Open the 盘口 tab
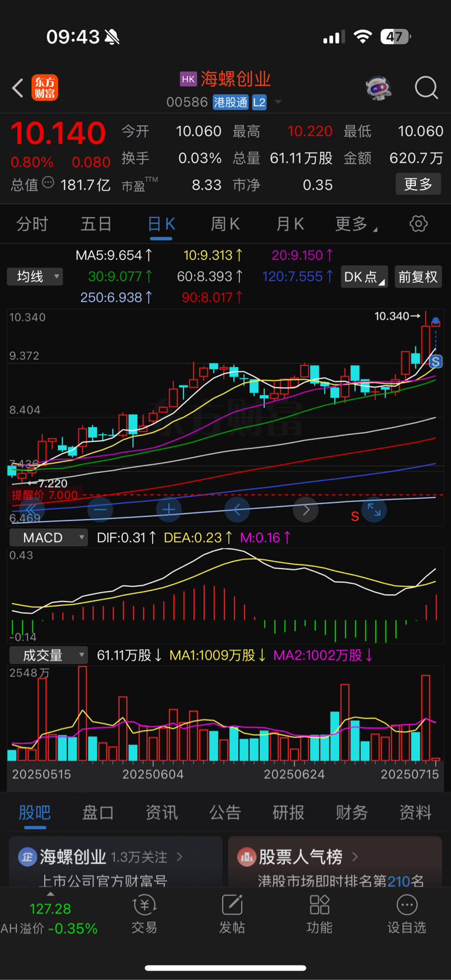Screen dimensions: 451x980 tap(98, 812)
